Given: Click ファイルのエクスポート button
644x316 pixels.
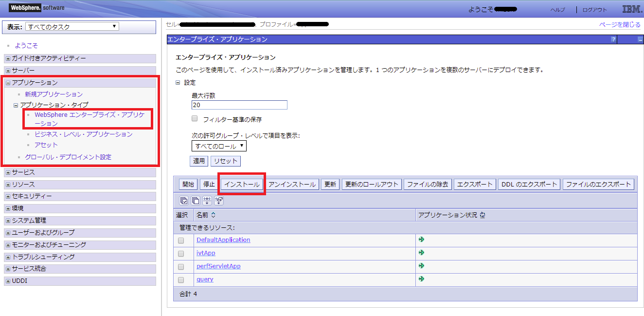Looking at the screenshot, I should (598, 185).
